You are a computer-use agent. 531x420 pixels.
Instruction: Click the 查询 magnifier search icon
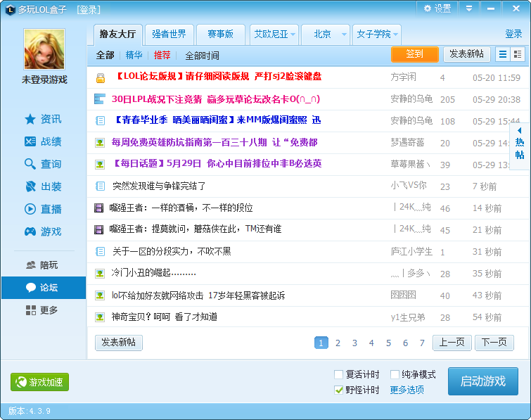point(30,164)
